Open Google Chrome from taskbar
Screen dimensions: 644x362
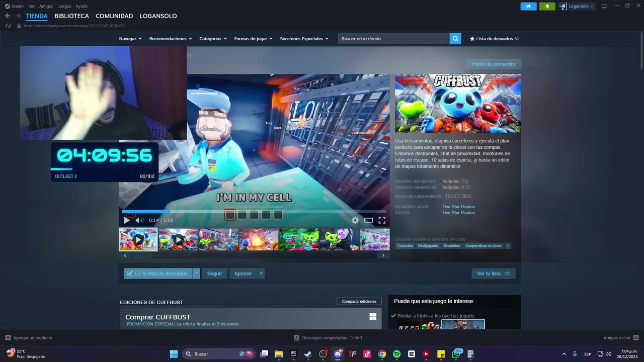click(x=382, y=354)
